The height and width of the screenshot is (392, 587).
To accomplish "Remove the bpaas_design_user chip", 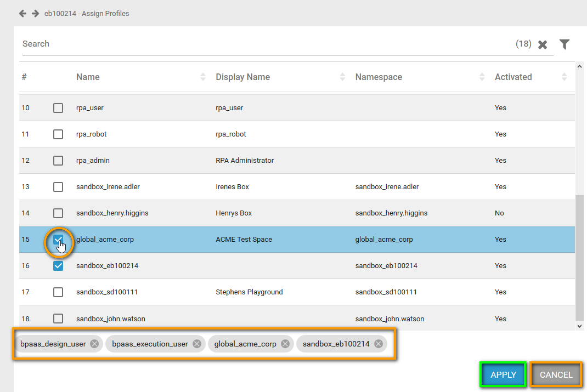I will 94,344.
